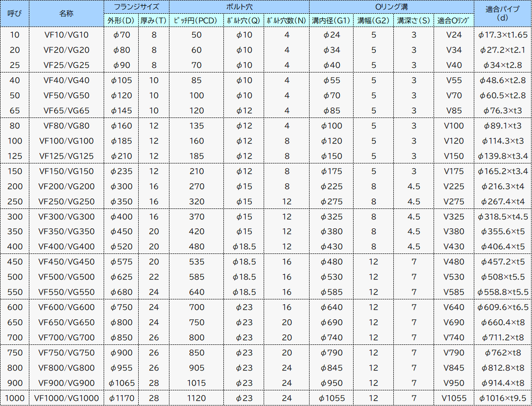Select the pipe size φ609.6×t6.5
532x406 pixels.
tap(503, 307)
